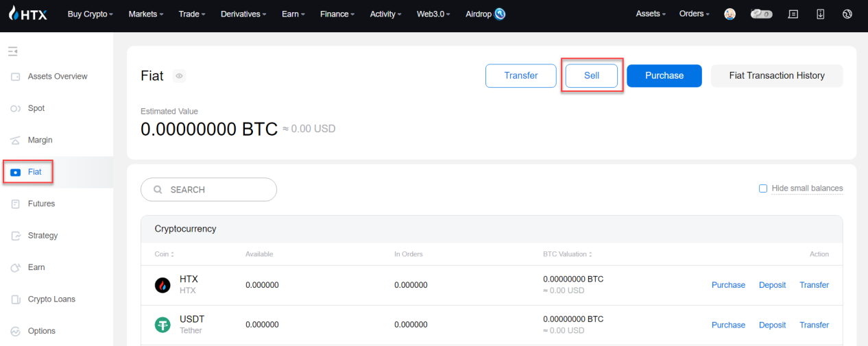Click the Cryptocurrency section header
The image size is (868, 346).
point(492,229)
